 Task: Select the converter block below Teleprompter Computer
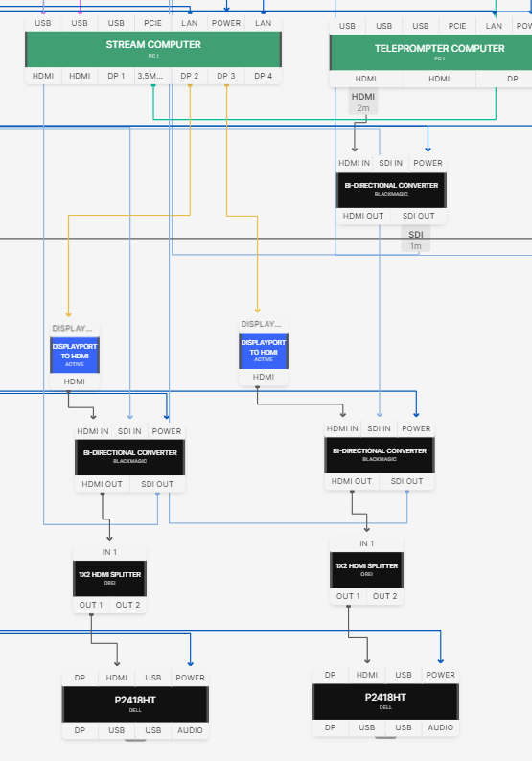pos(391,189)
